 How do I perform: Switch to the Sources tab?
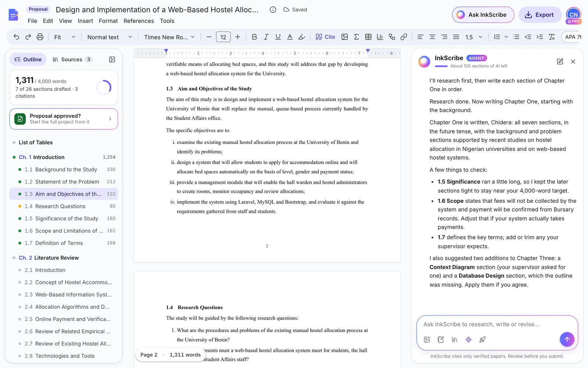coord(72,59)
